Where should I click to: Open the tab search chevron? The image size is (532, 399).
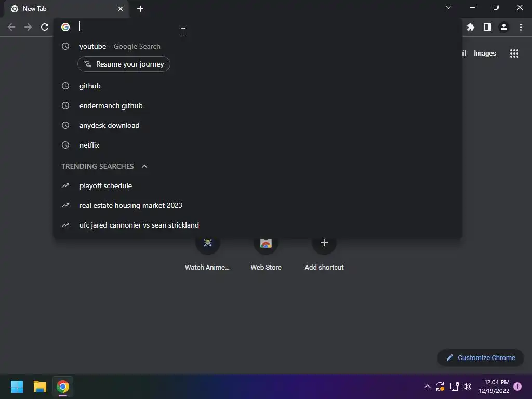pos(448,7)
